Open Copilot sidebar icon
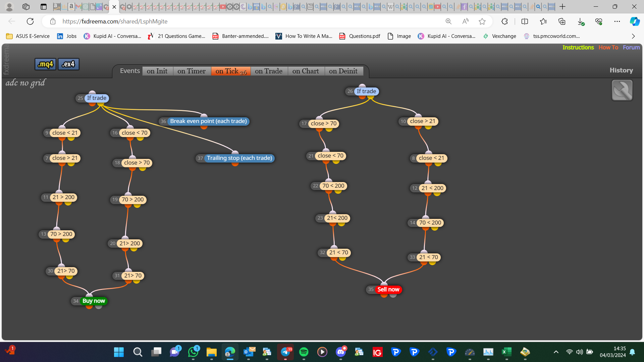 [x=634, y=21]
